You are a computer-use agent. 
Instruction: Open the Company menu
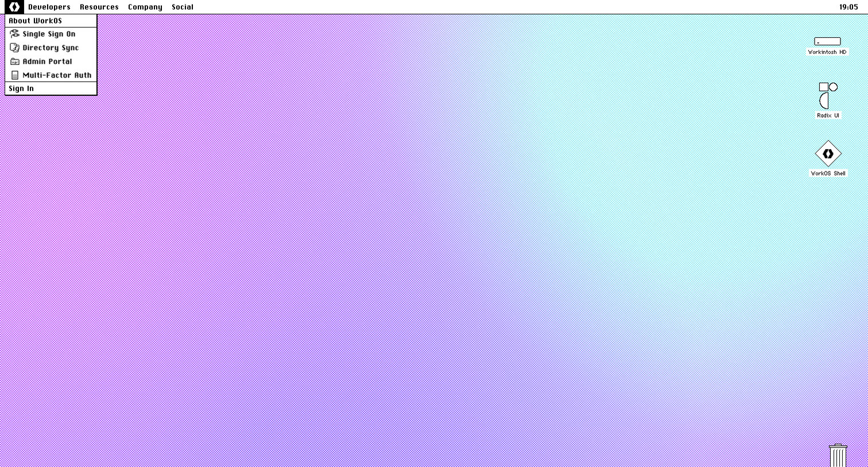click(x=145, y=7)
